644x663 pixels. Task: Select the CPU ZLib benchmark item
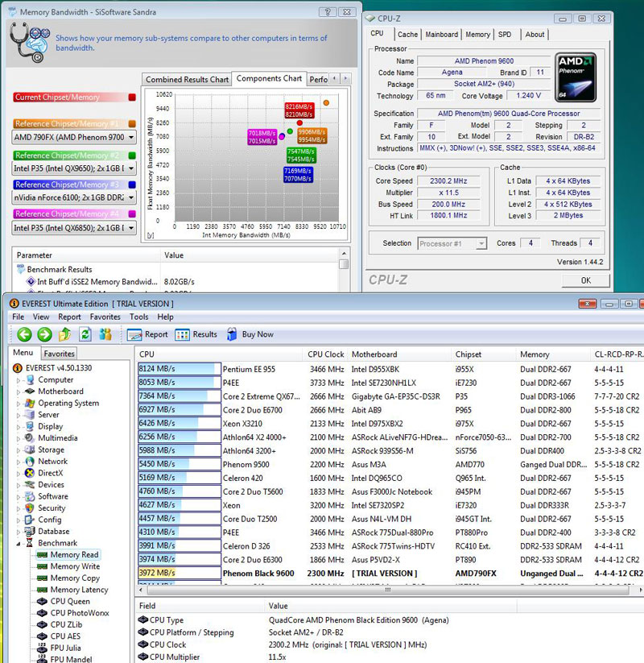coord(60,624)
